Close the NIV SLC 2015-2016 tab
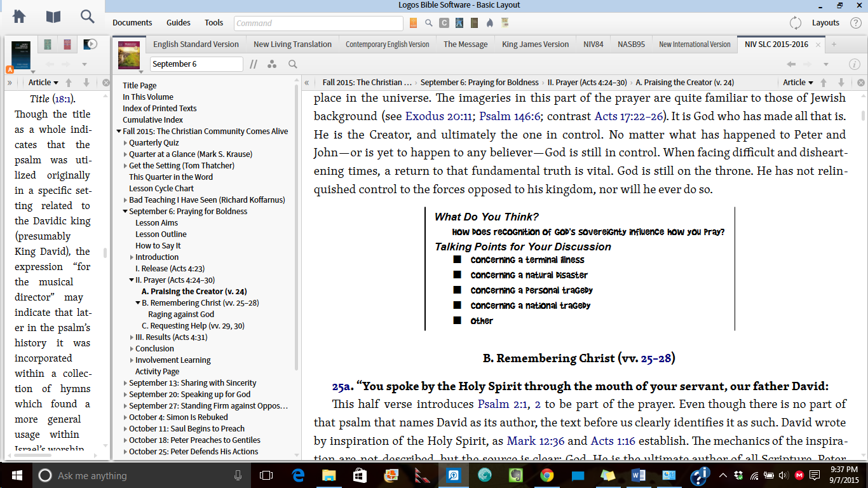 click(818, 45)
